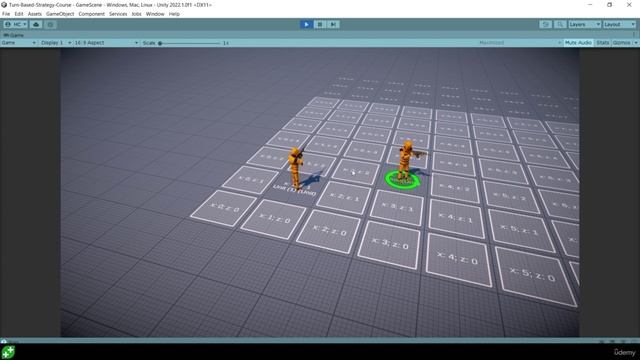Click the global search magnifier icon
This screenshot has height=360, width=640.
(x=560, y=24)
